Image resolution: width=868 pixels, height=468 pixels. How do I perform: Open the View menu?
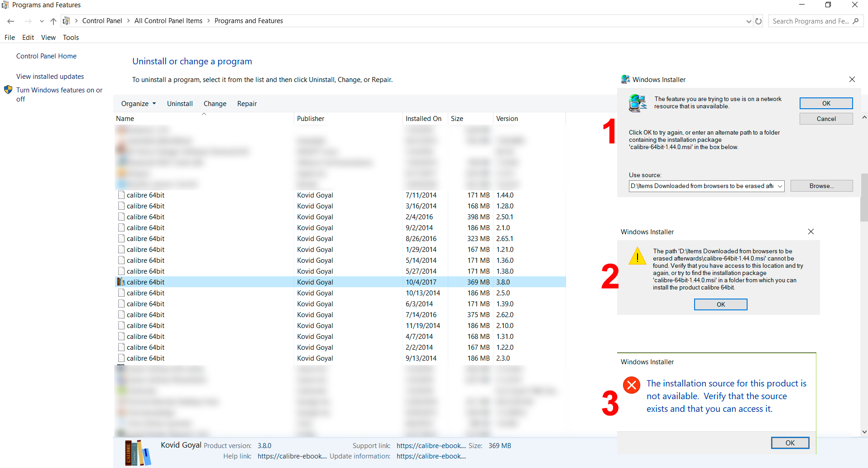pyautogui.click(x=48, y=38)
